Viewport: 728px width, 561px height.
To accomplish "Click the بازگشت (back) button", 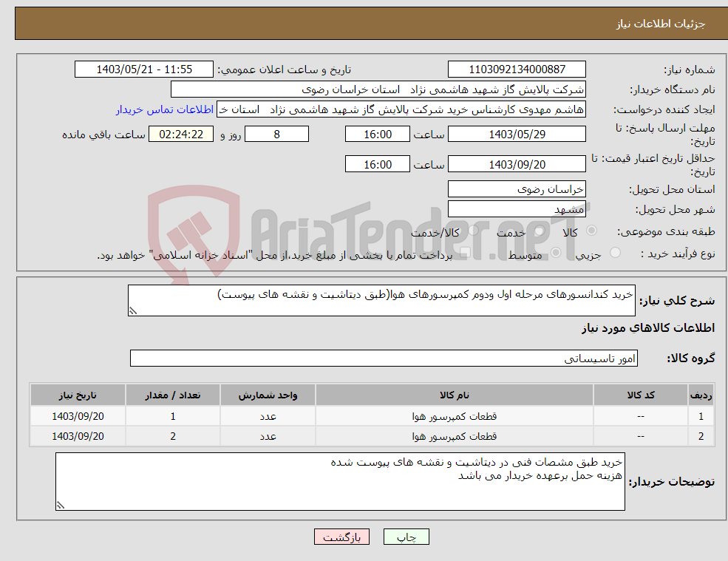I will pos(341,537).
